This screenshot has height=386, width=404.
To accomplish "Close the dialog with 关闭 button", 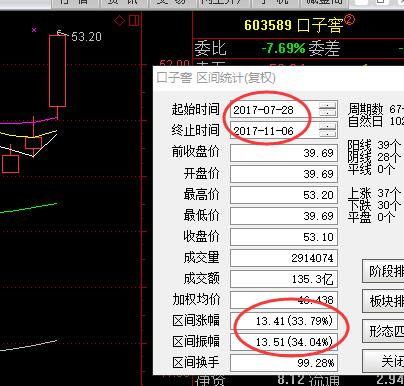I will click(x=383, y=361).
